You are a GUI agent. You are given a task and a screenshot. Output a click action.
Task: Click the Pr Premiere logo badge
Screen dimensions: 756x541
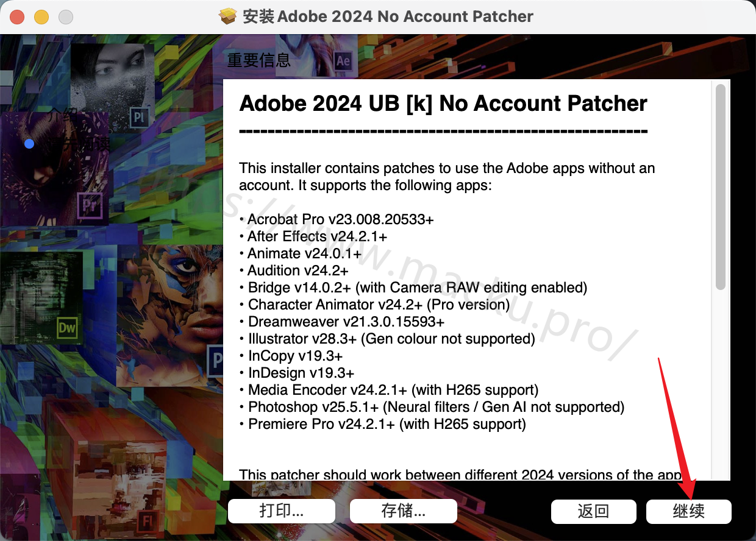(x=90, y=205)
